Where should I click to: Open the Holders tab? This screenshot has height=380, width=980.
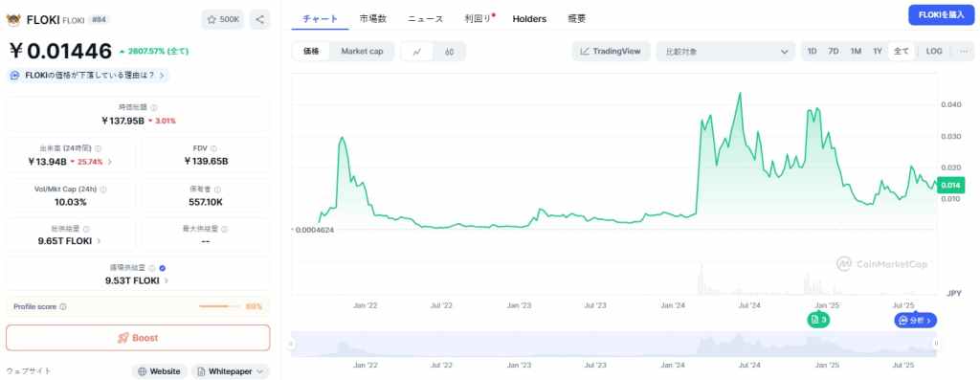click(x=529, y=19)
